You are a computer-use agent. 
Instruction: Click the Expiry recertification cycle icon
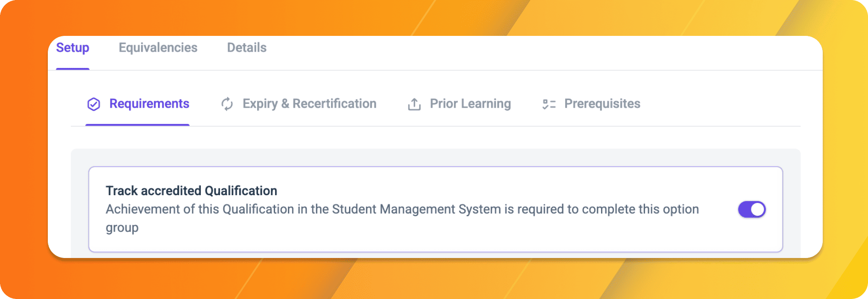pyautogui.click(x=227, y=104)
